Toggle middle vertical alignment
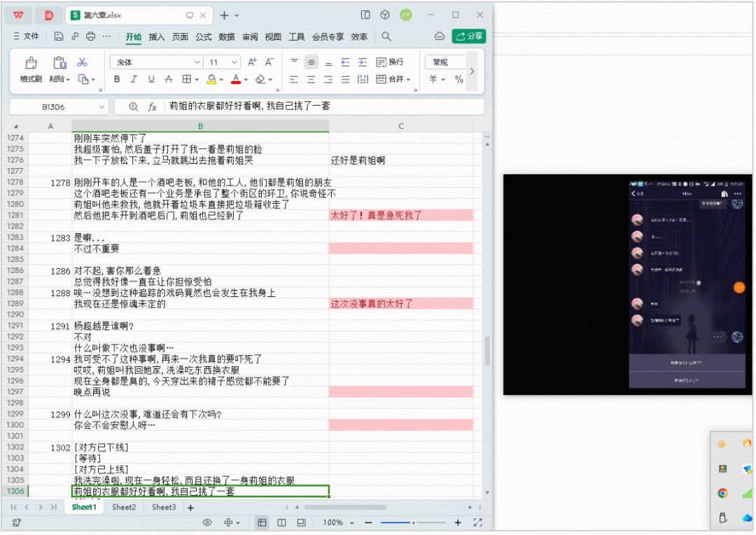Screen dimensions: 756x535 click(311, 62)
